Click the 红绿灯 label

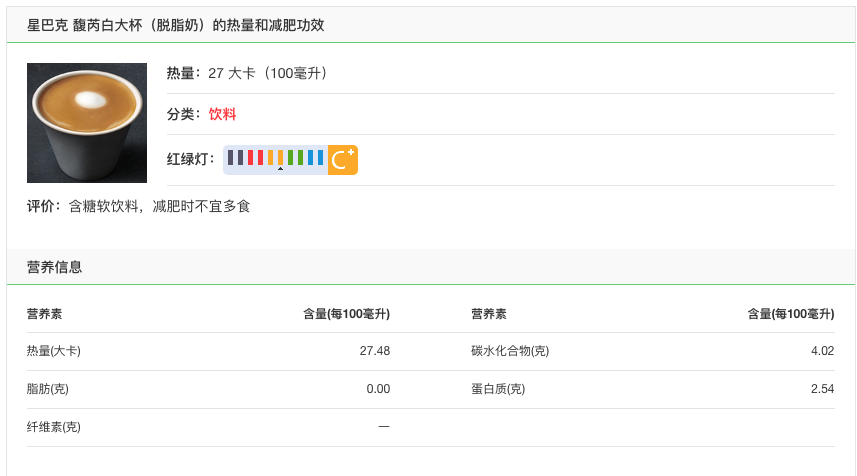click(x=191, y=158)
